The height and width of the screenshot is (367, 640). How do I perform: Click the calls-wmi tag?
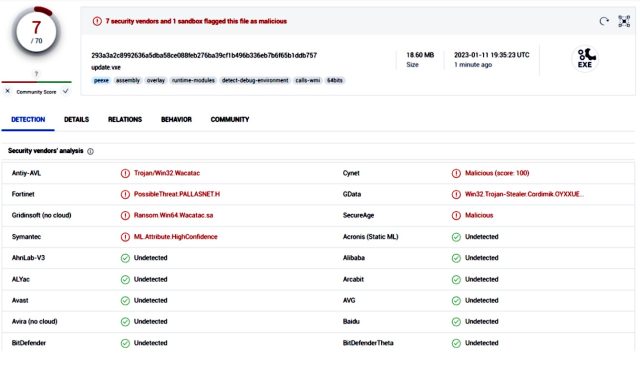pyautogui.click(x=307, y=80)
